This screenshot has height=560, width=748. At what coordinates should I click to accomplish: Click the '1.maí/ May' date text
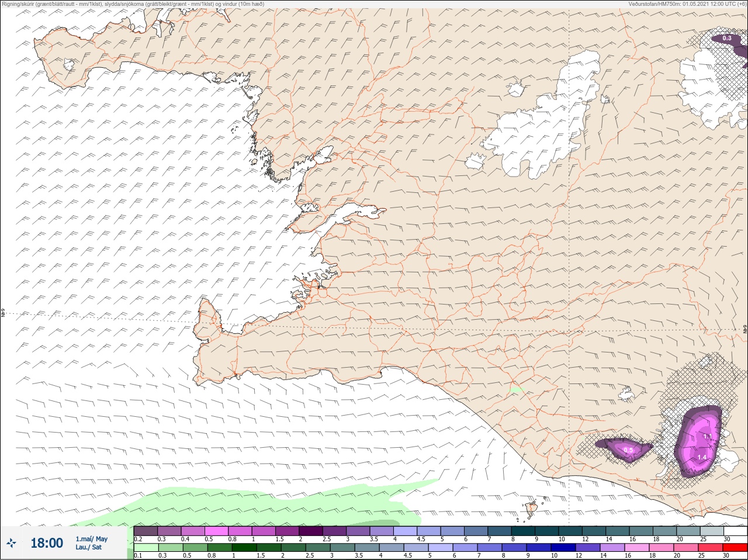pos(92,539)
